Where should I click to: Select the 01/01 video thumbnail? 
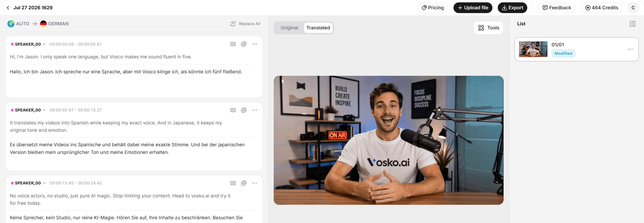click(x=533, y=49)
